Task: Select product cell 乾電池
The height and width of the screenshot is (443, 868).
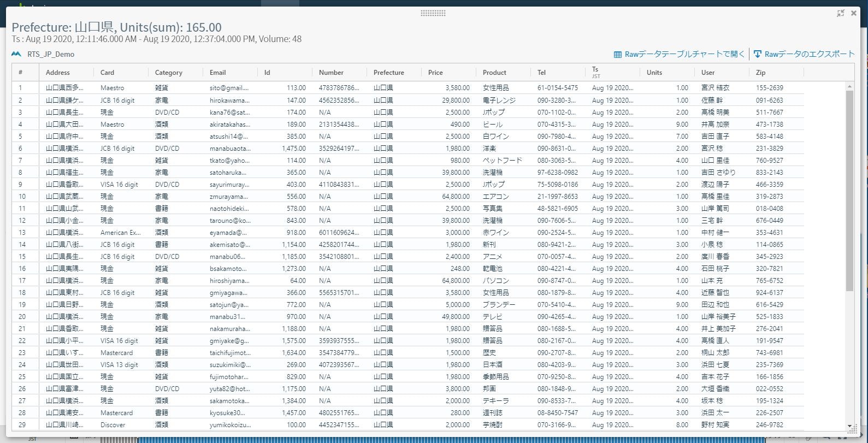Action: pos(493,268)
